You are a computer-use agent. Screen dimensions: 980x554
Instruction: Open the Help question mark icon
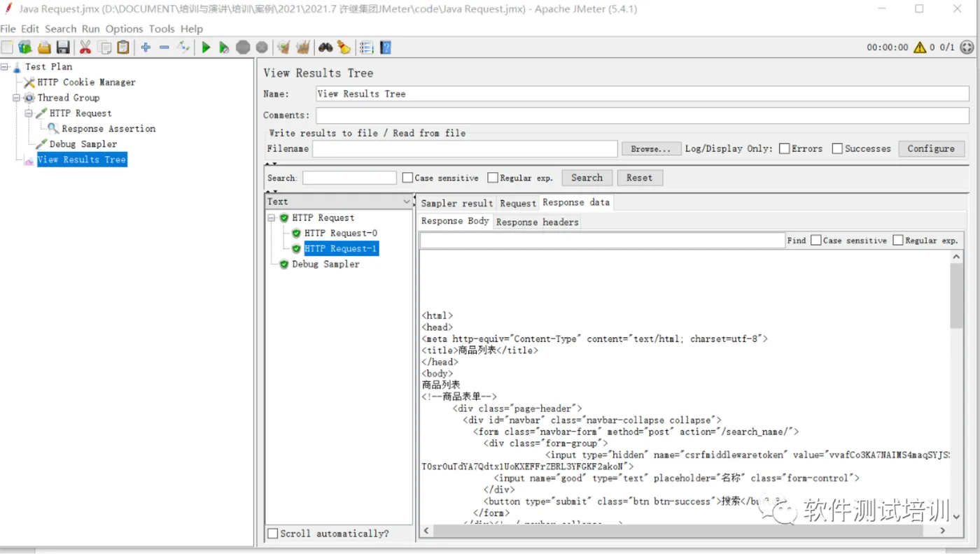386,48
